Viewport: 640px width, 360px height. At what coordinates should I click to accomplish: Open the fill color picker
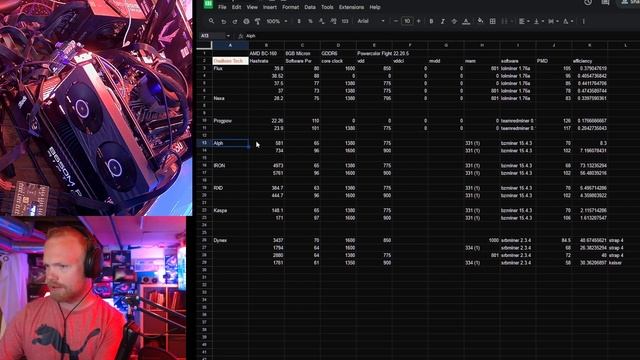click(480, 21)
